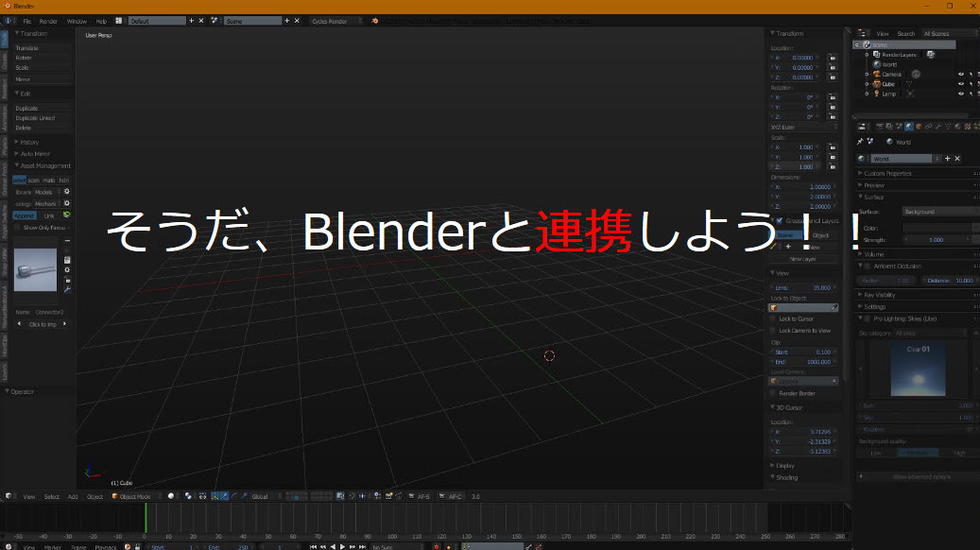The height and width of the screenshot is (550, 980).
Task: Select the Texture properties checker tab icon
Action: point(968,127)
